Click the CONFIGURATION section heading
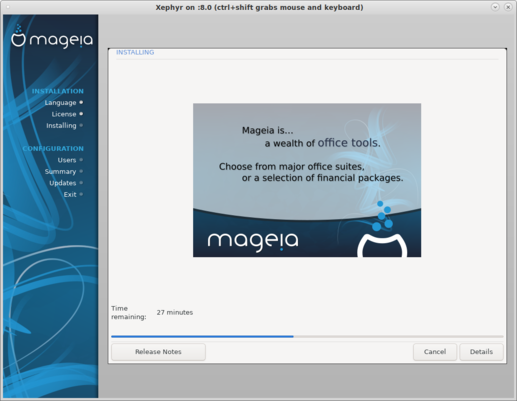517x401 pixels. tap(53, 148)
